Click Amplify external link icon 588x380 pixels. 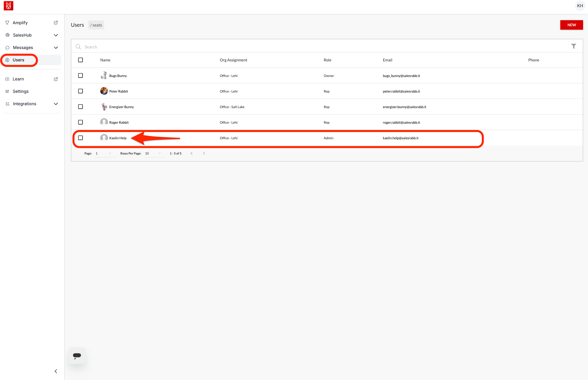[56, 23]
